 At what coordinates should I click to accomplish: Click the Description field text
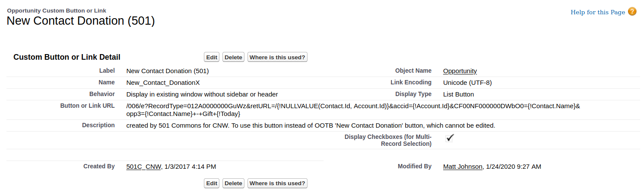click(x=310, y=125)
